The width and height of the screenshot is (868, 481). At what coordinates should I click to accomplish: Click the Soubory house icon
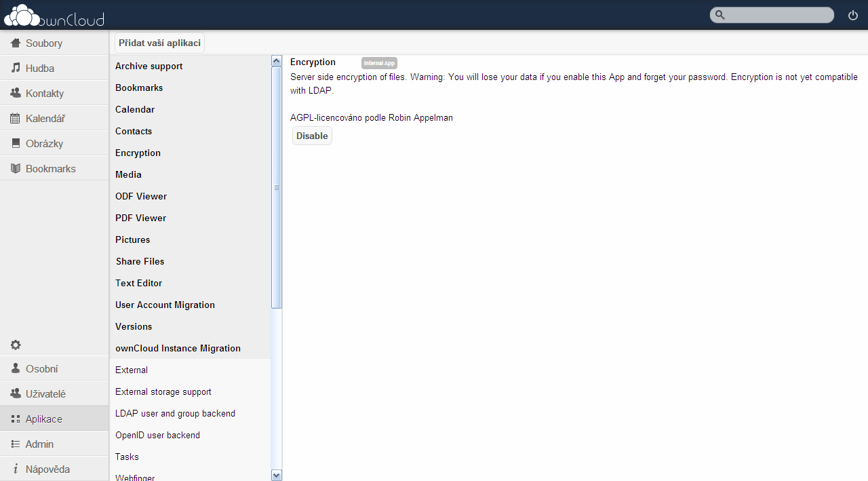16,43
